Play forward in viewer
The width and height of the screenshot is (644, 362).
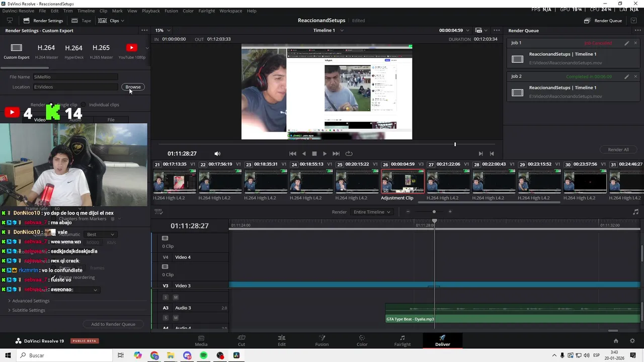(325, 153)
